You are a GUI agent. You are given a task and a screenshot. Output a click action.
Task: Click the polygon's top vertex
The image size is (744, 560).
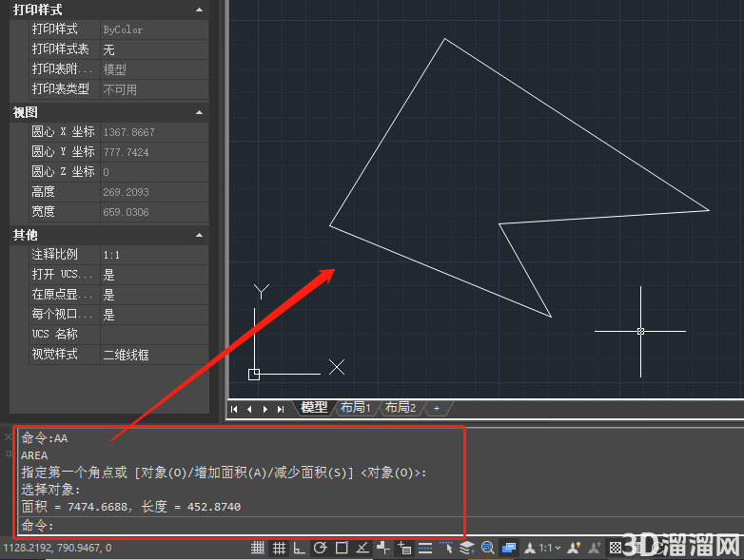click(x=444, y=38)
